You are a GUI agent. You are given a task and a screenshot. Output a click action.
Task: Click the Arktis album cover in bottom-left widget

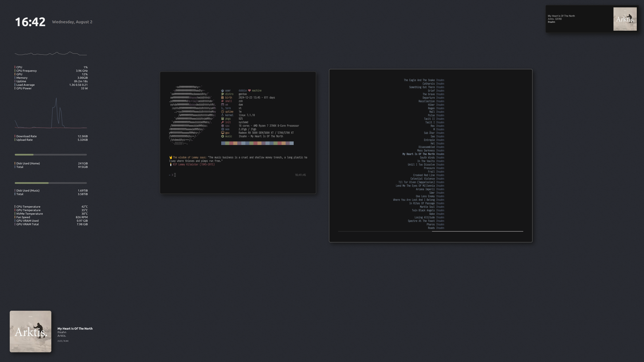31,331
